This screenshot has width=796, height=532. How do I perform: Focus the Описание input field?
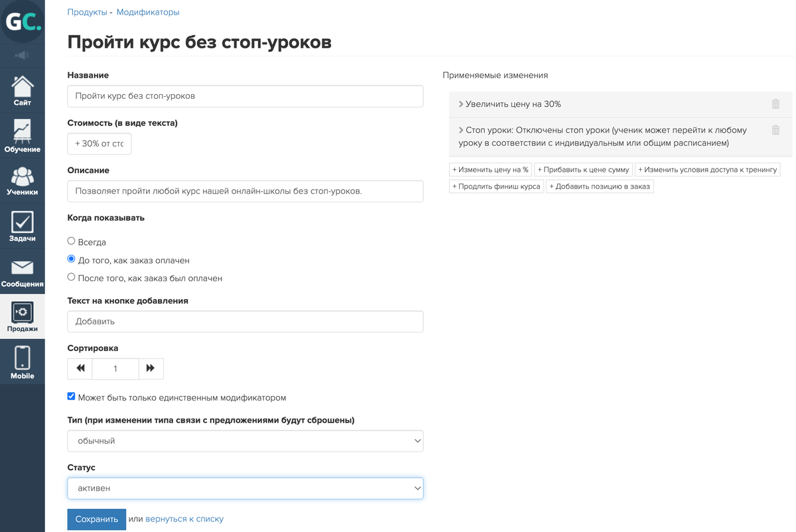coord(245,191)
